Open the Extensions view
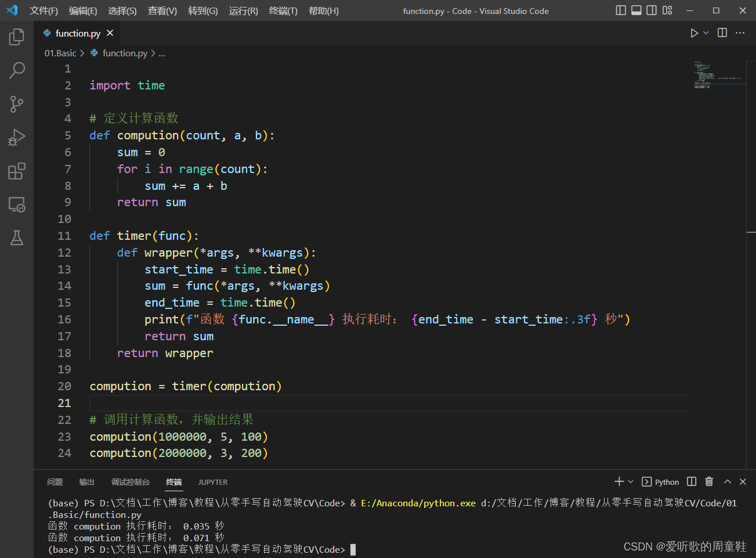The height and width of the screenshot is (558, 756). tap(17, 171)
